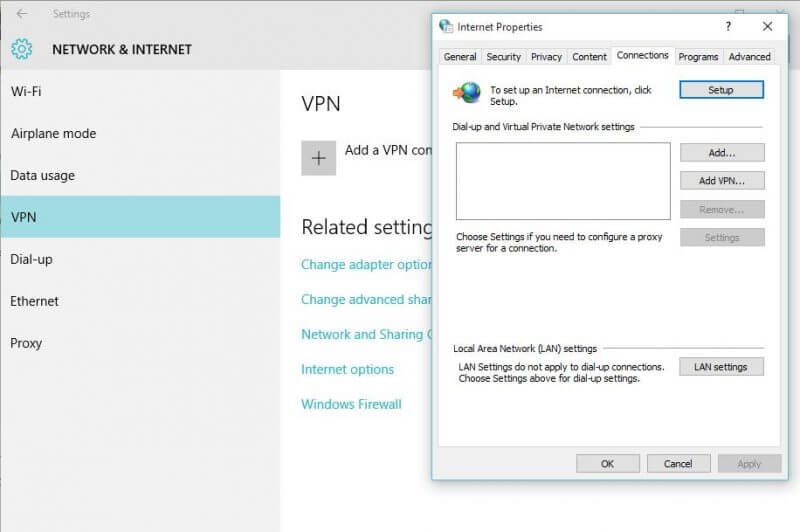Open Data usage in the sidebar
This screenshot has width=800, height=532.
point(140,175)
